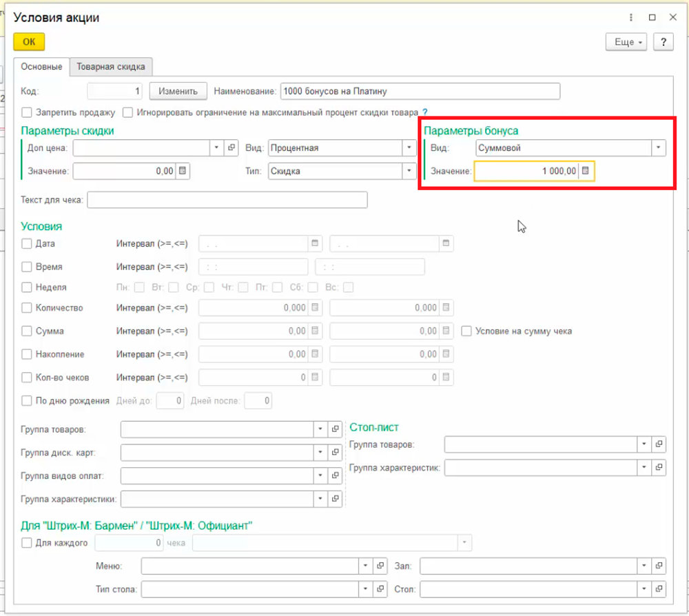Open window options three-dot menu

pyautogui.click(x=630, y=18)
